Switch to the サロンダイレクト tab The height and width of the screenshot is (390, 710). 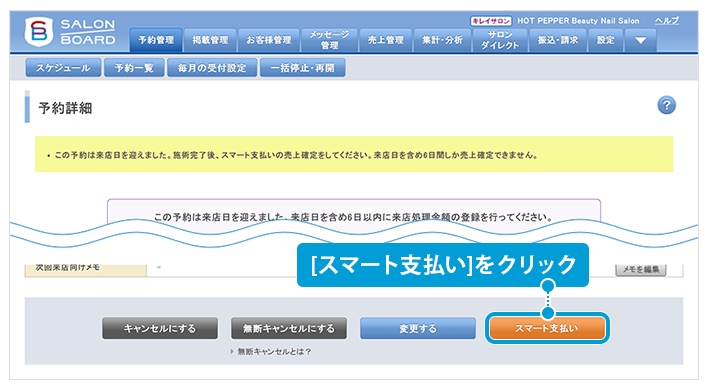tap(500, 40)
